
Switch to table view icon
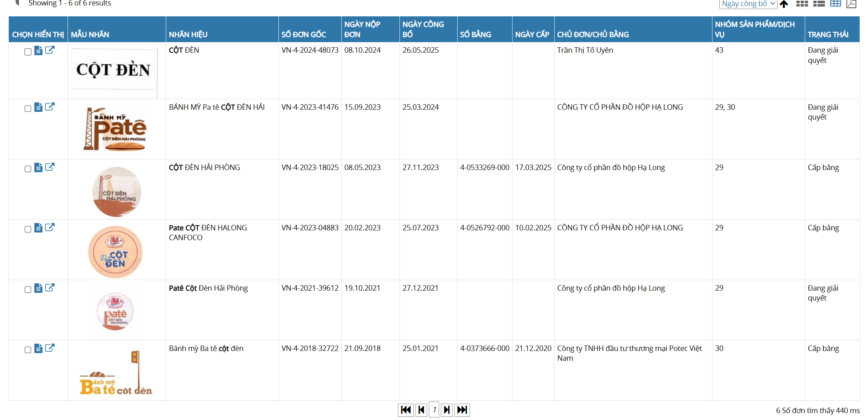pos(835,4)
